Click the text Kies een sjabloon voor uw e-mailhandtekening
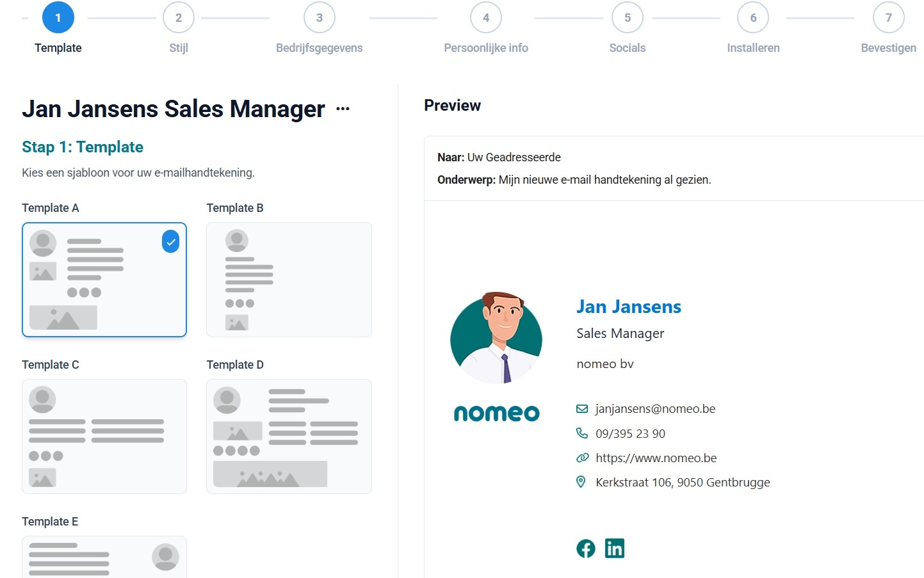 [x=138, y=173]
